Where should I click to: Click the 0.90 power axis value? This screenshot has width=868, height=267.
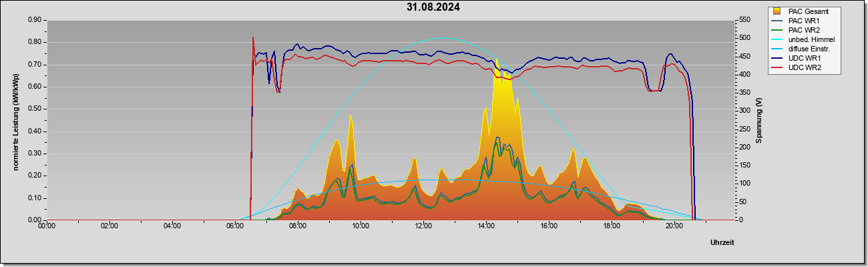[35, 20]
